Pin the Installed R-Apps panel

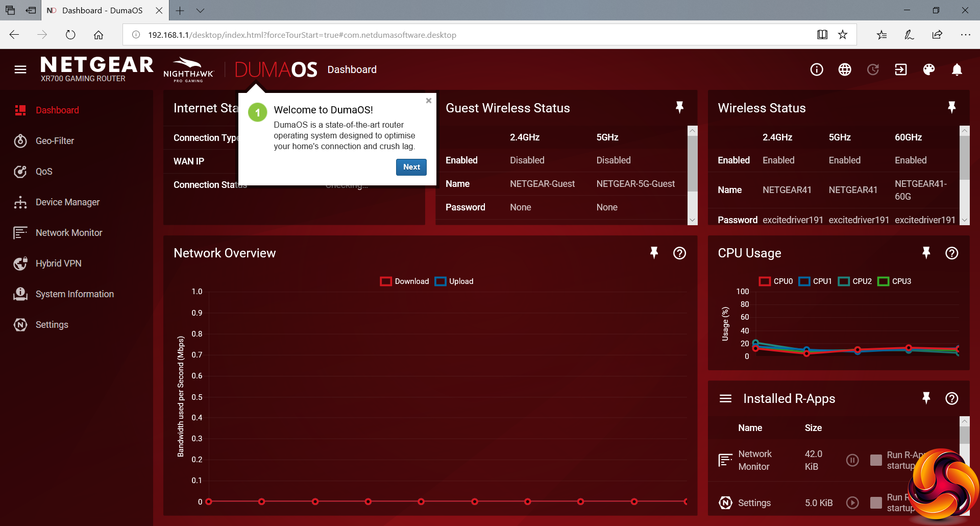pyautogui.click(x=926, y=398)
